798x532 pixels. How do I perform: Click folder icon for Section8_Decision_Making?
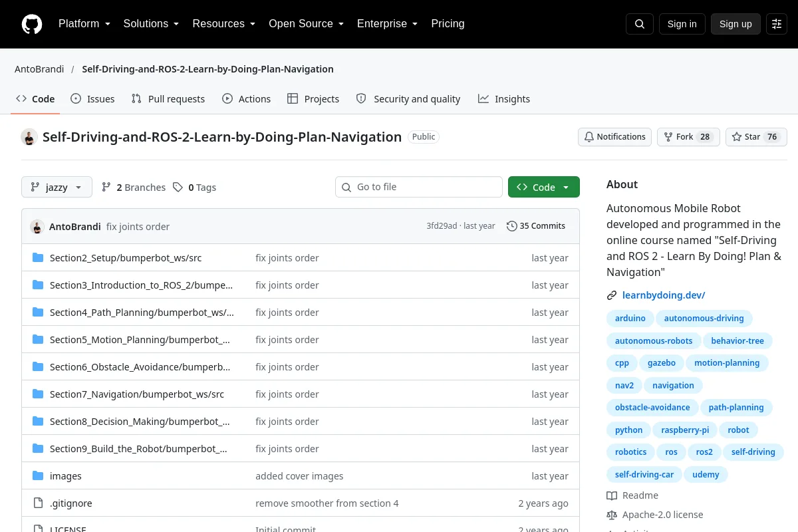(38, 421)
